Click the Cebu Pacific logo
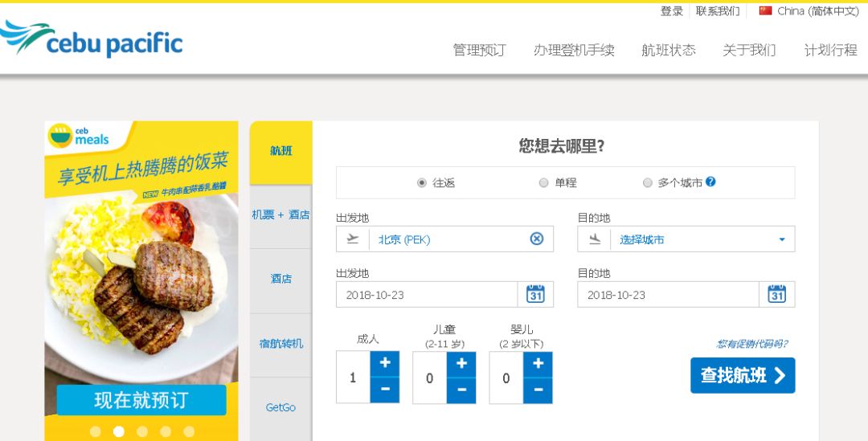Viewport: 868px width, 441px height. (92, 39)
